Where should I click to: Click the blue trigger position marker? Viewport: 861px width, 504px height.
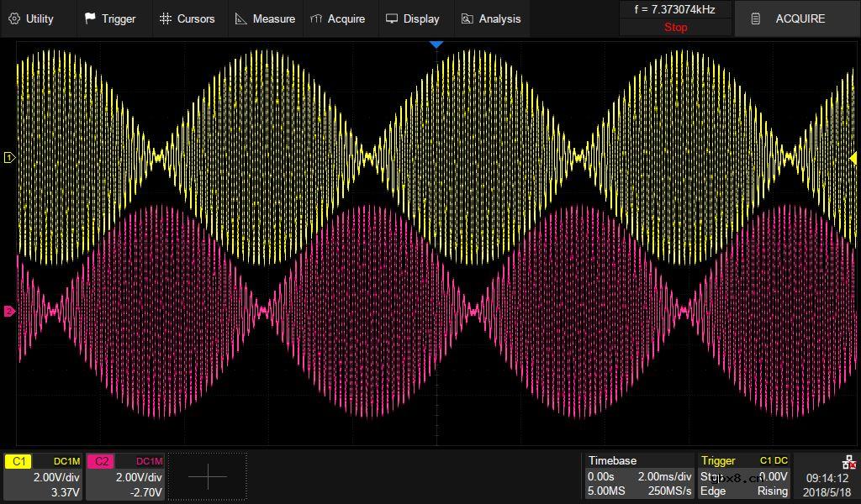436,44
